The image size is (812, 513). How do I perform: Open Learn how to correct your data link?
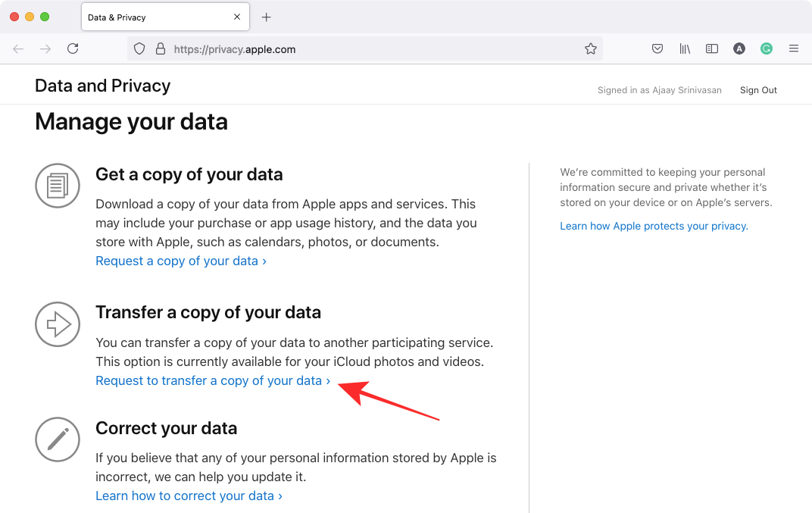click(189, 496)
